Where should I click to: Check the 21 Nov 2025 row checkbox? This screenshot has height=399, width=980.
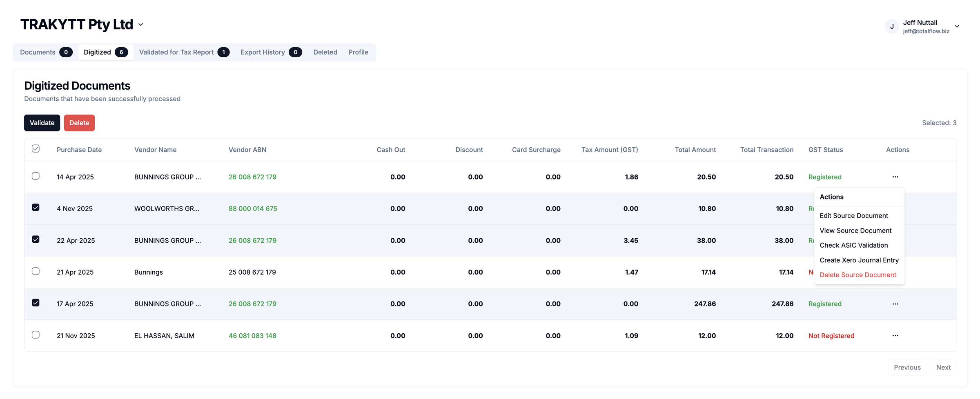(x=36, y=335)
